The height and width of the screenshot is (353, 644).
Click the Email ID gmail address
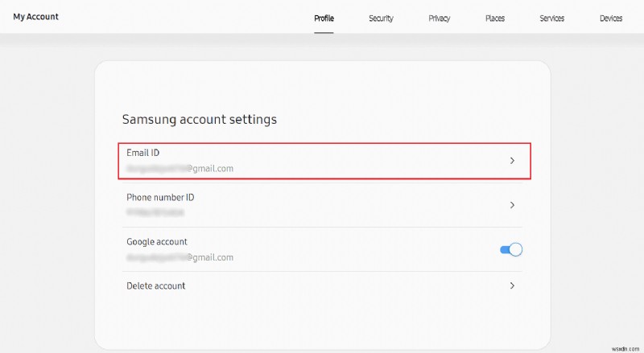180,168
